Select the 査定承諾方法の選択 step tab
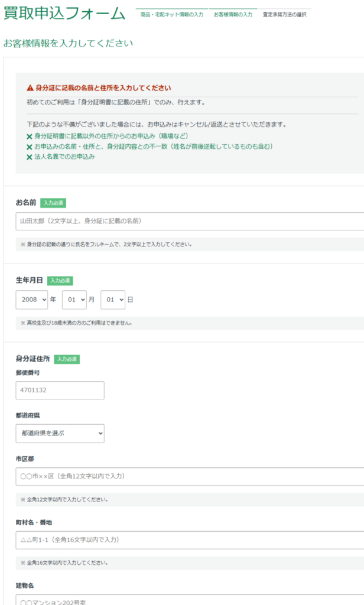 [x=284, y=14]
